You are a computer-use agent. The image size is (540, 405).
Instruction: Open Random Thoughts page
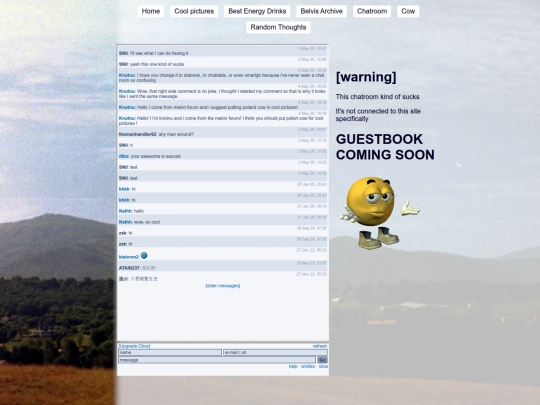point(278,27)
